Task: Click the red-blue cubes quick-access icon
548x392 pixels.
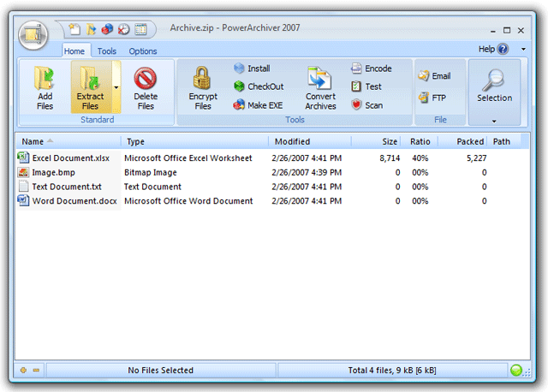Action: point(107,29)
